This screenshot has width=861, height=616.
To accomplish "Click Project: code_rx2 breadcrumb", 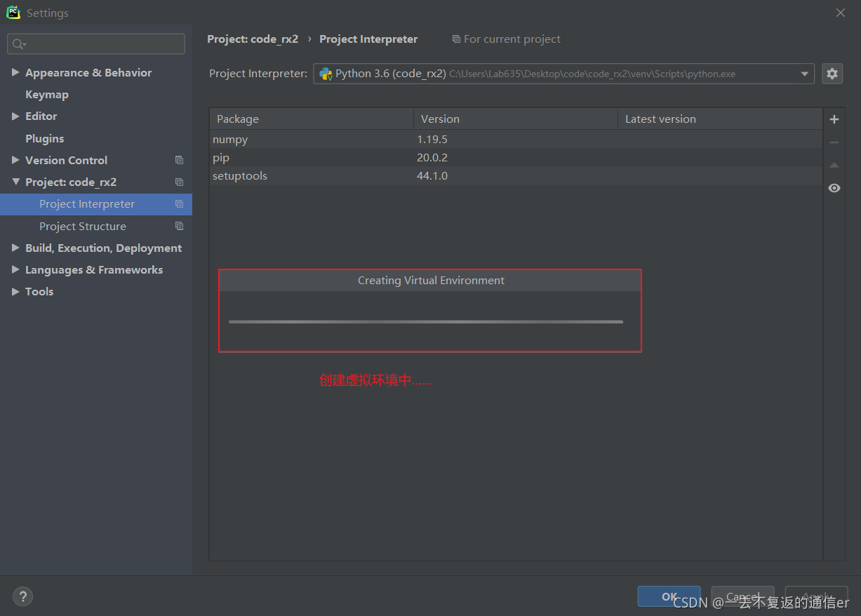I will coord(253,39).
